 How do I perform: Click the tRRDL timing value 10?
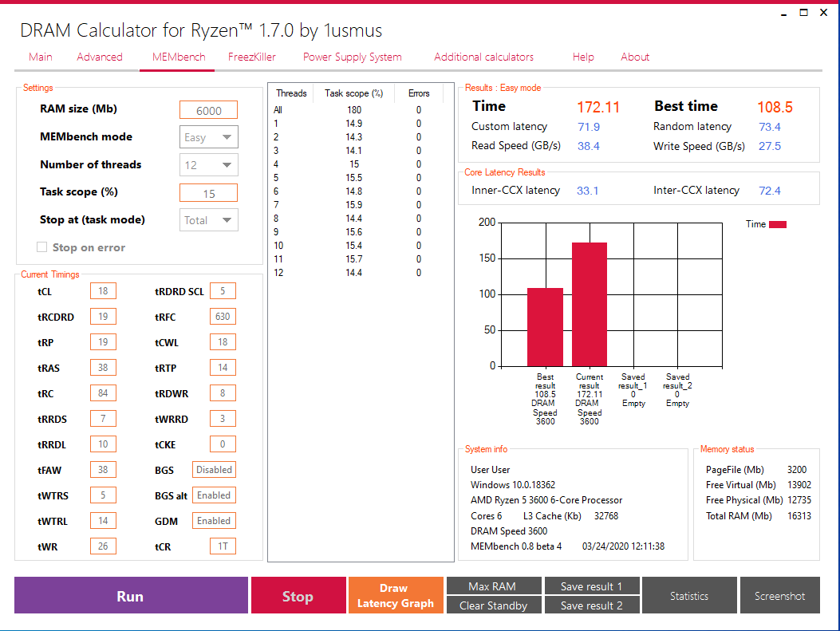(103, 444)
